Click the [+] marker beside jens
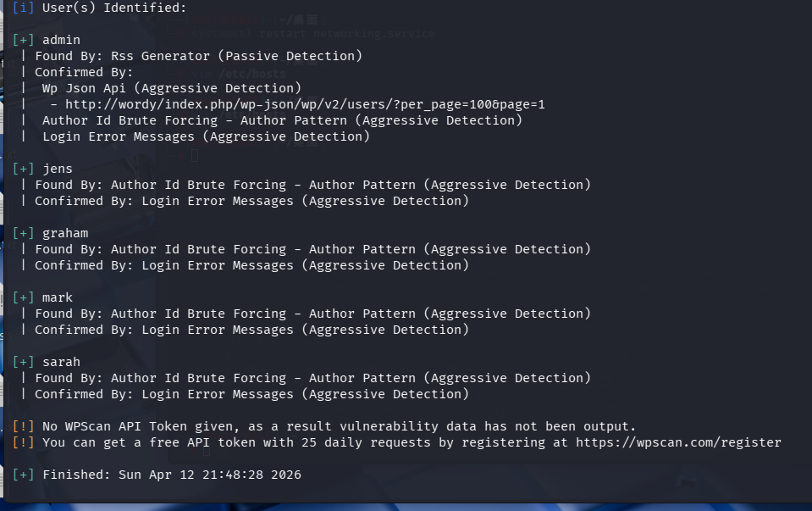This screenshot has height=511, width=812. (23, 169)
